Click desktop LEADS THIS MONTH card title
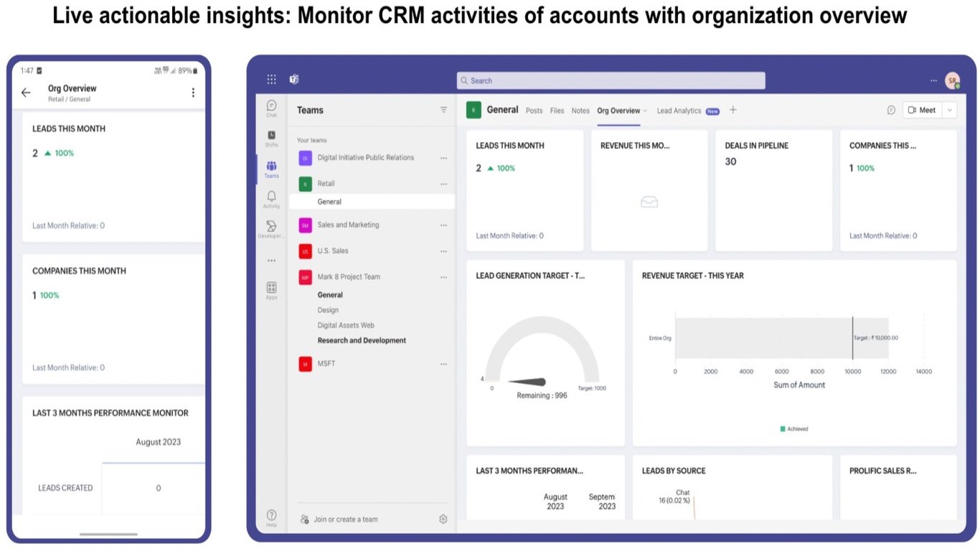 [510, 146]
